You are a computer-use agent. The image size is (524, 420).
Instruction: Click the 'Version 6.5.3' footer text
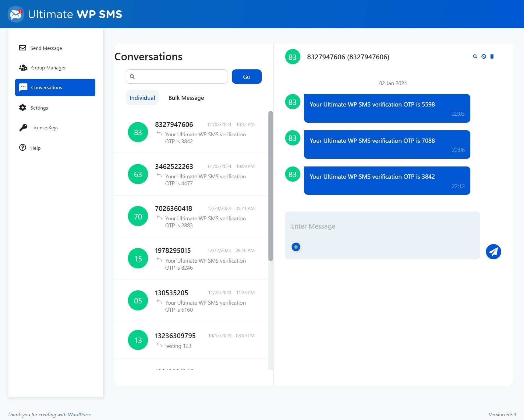(x=502, y=415)
